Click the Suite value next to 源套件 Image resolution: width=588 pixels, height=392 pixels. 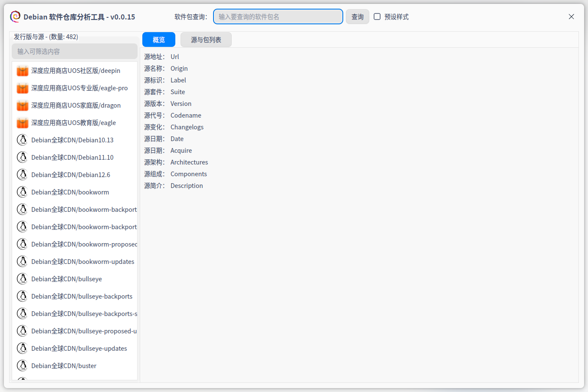point(178,92)
